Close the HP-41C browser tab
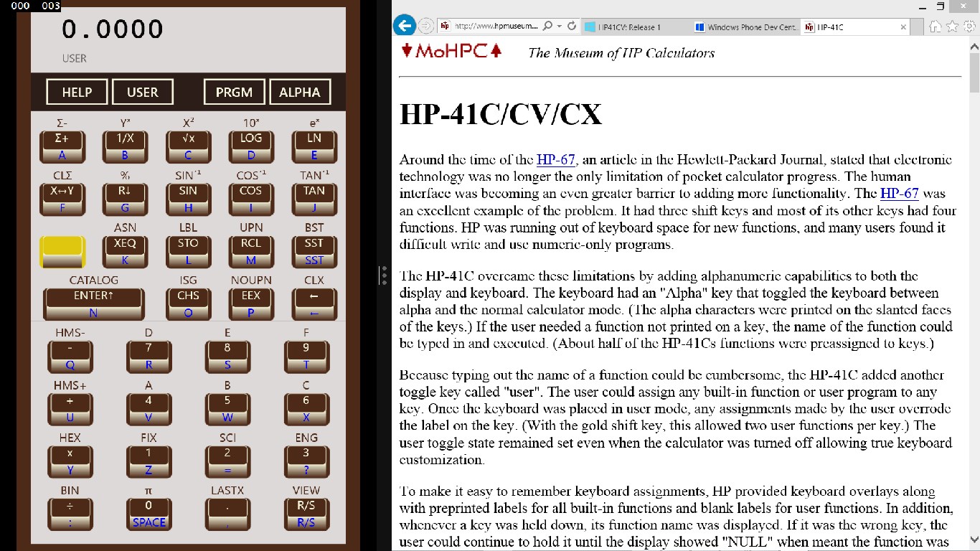 [903, 27]
